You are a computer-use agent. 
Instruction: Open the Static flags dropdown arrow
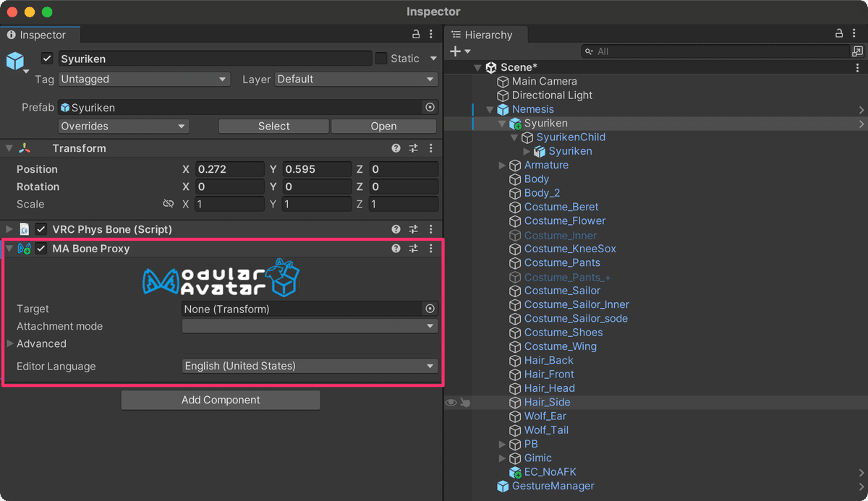(x=433, y=59)
